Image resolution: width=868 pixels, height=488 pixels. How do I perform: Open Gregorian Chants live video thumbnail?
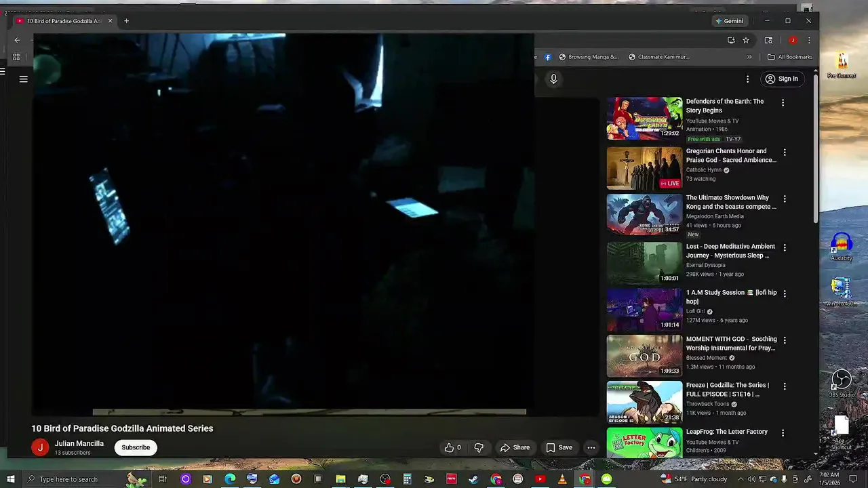pyautogui.click(x=644, y=168)
